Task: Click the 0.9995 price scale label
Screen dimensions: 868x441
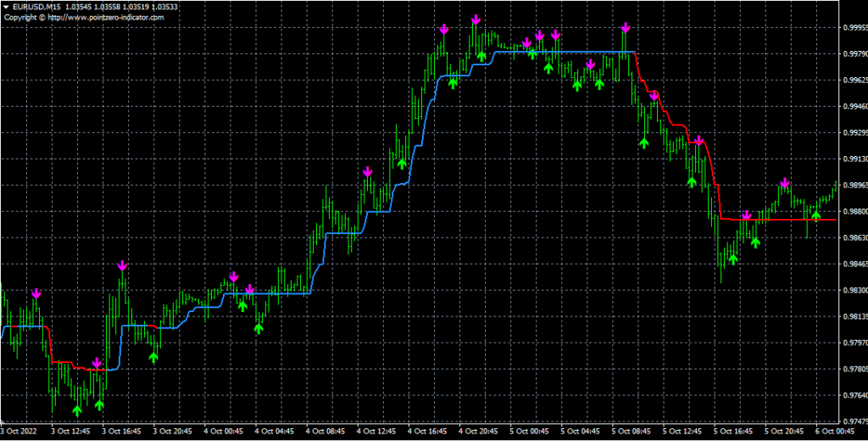Action: pos(853,27)
